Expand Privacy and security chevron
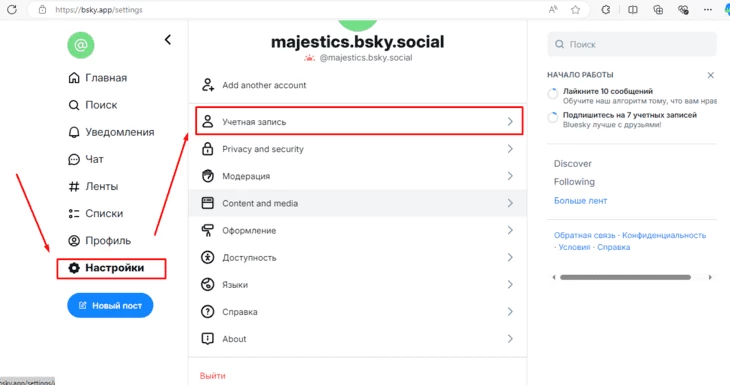The image size is (730, 385). [510, 149]
